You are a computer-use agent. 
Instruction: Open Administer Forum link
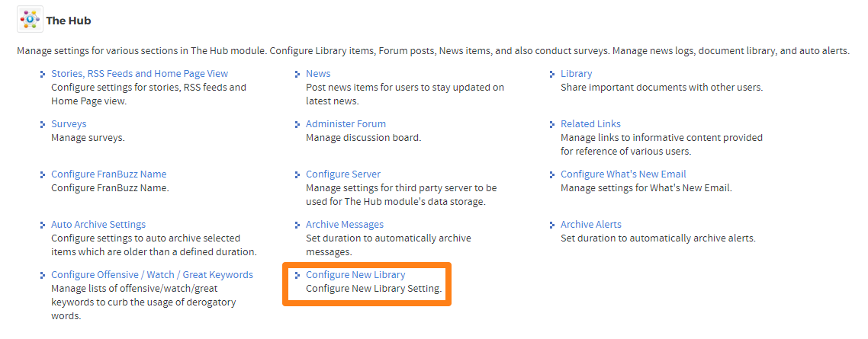[x=346, y=124]
